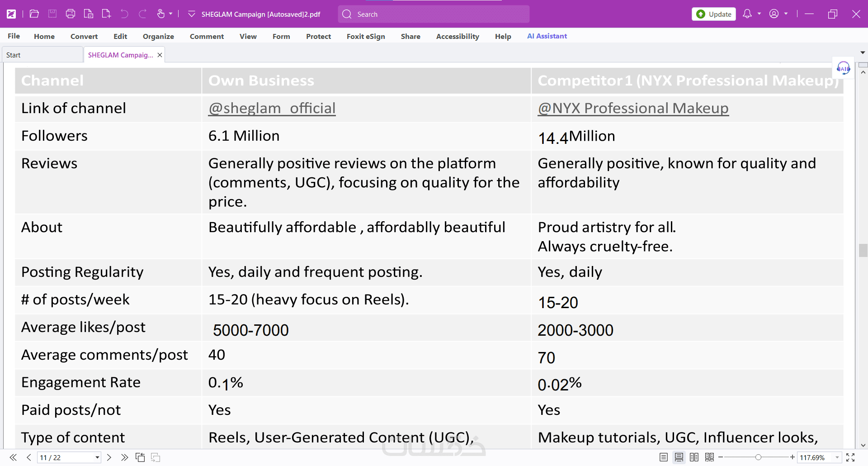Screen dimensions: 868x466
Task: Open the @sheglam_official channel link
Action: [272, 108]
